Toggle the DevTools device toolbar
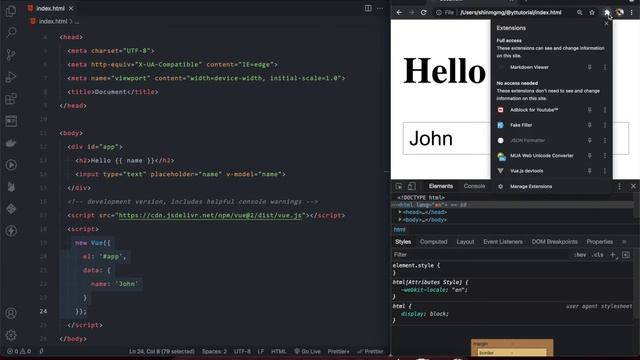 (411, 187)
